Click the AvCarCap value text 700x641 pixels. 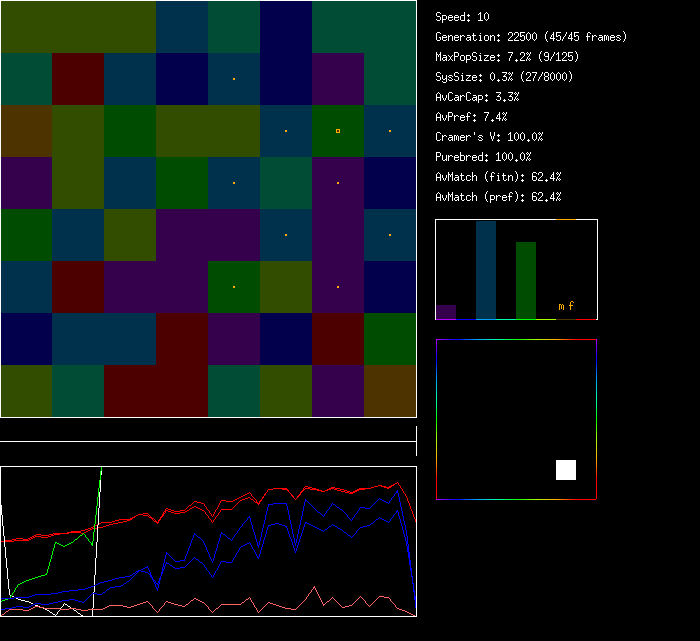(x=477, y=97)
